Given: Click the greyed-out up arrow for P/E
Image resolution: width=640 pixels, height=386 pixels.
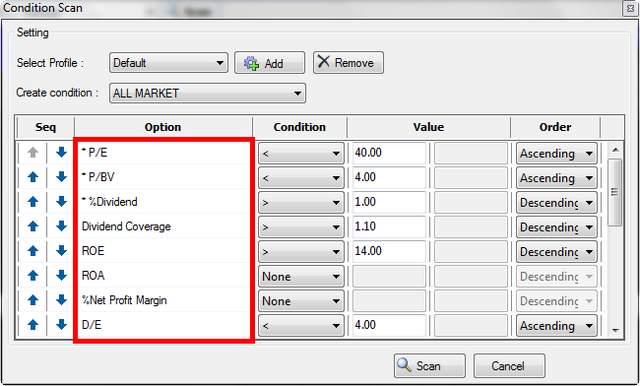Looking at the screenshot, I should click(33, 153).
